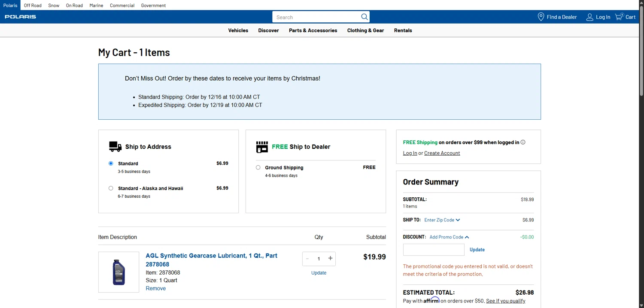
Task: Select Standard - Alaska and Hawaii shipping
Action: pos(111,188)
